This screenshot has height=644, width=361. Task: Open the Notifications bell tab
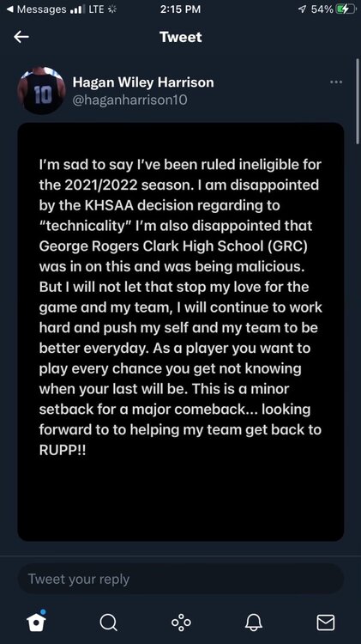(254, 623)
